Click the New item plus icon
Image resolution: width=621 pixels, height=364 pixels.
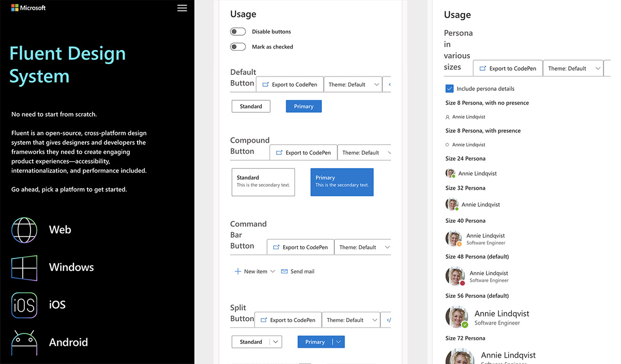238,271
